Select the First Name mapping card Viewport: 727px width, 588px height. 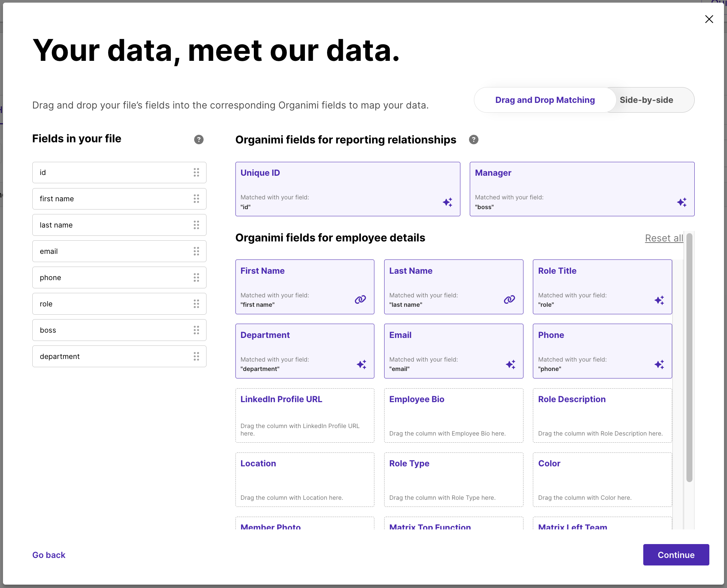305,287
